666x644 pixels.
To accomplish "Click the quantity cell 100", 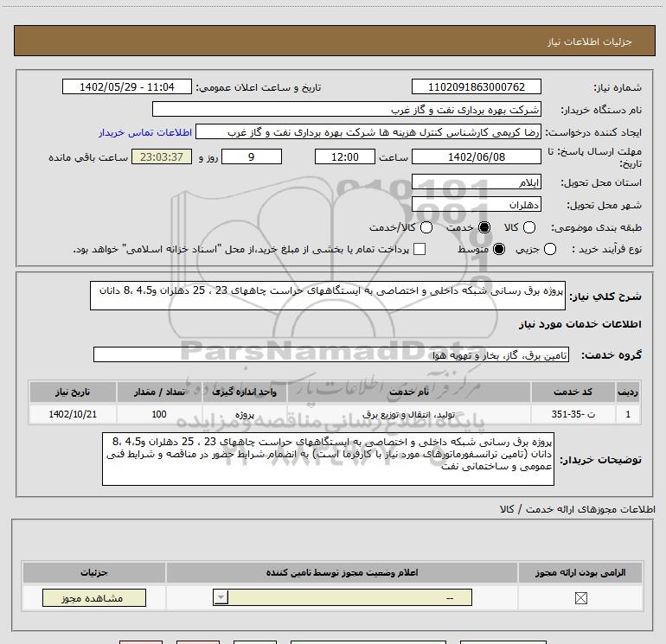I will pyautogui.click(x=159, y=414).
